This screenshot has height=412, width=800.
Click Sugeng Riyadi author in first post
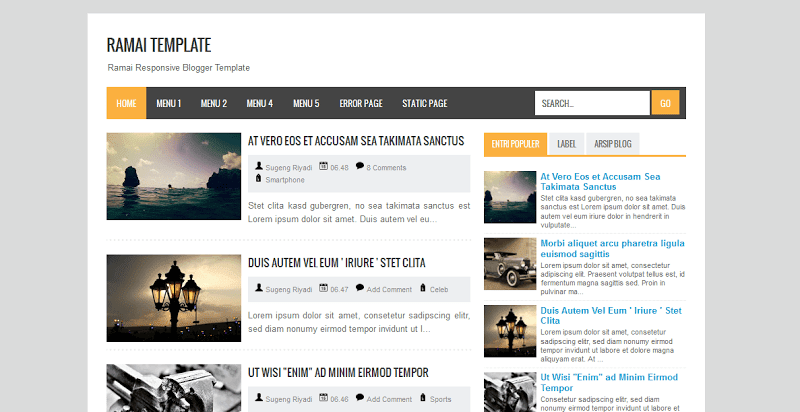[x=289, y=168]
